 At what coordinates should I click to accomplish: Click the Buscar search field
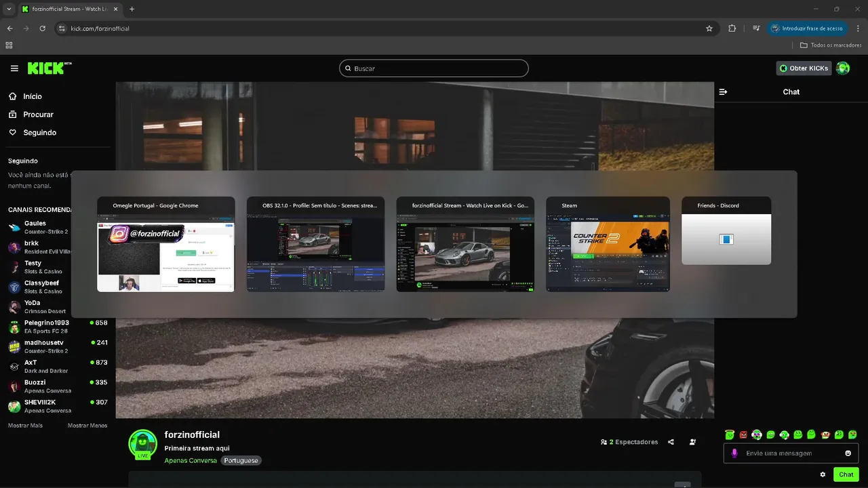click(x=434, y=68)
